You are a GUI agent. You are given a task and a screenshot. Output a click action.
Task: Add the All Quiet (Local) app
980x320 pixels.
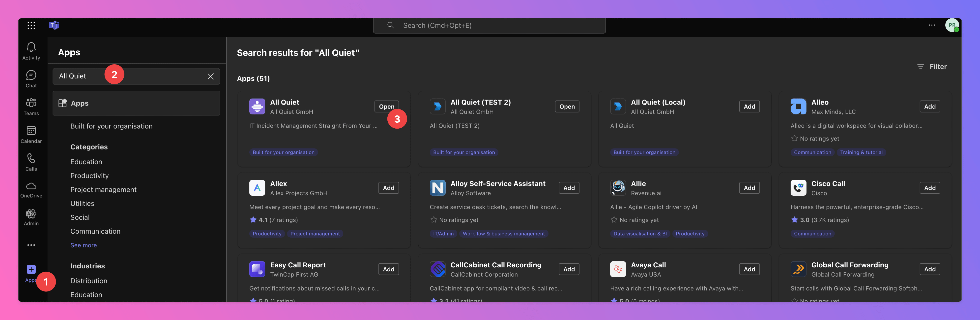(x=749, y=107)
